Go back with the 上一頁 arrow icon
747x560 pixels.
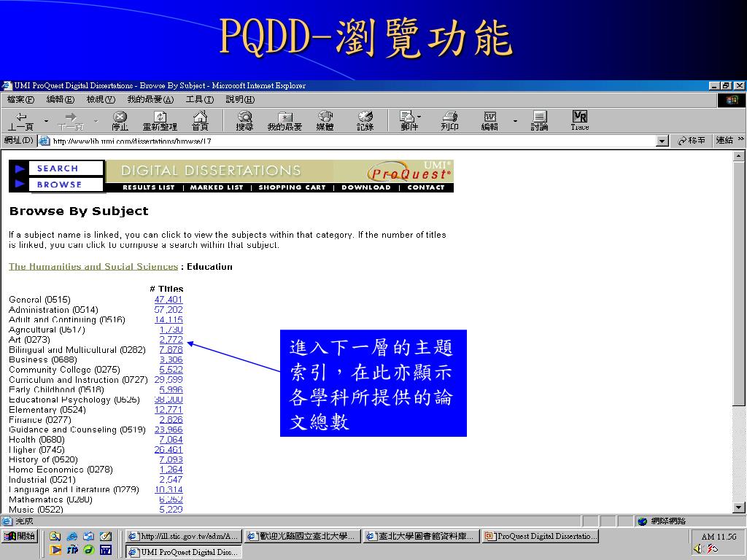click(21, 121)
